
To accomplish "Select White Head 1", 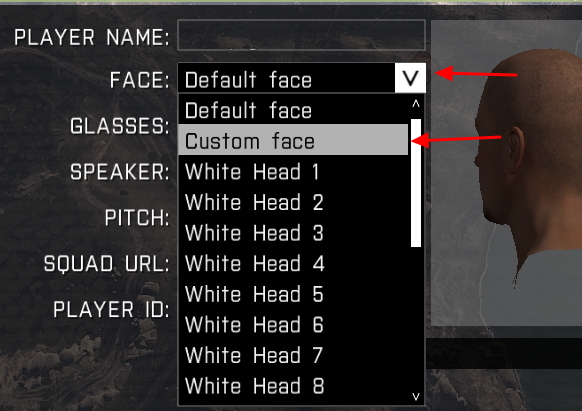I will [x=293, y=171].
